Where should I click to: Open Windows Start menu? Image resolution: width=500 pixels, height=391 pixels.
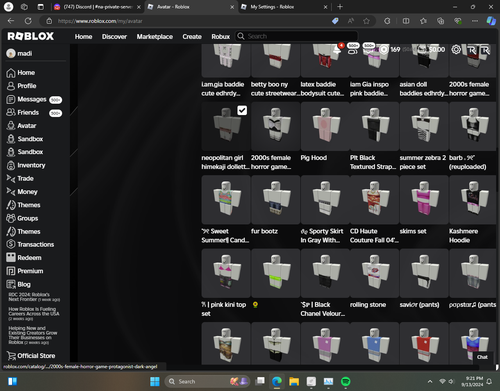click(x=155, y=381)
